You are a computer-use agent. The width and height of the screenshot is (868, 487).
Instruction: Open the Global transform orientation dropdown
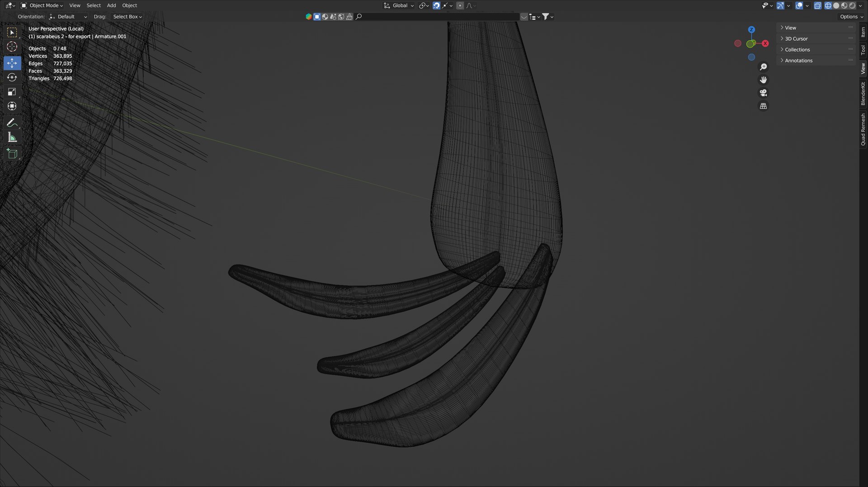(x=399, y=5)
